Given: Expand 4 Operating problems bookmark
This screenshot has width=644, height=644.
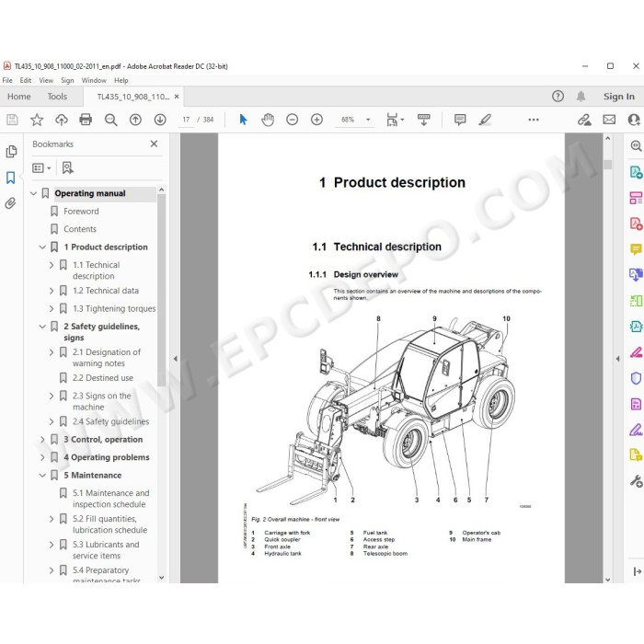Looking at the screenshot, I should (42, 457).
